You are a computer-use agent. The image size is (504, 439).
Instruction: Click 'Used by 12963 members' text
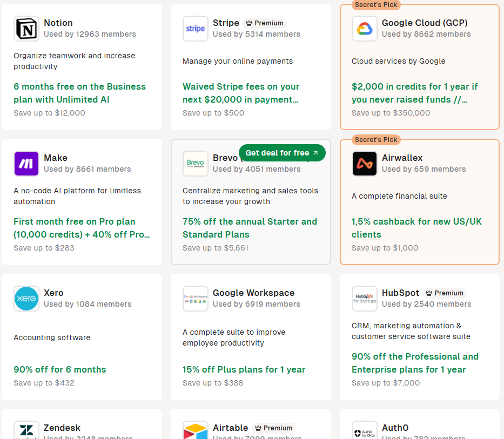[90, 34]
